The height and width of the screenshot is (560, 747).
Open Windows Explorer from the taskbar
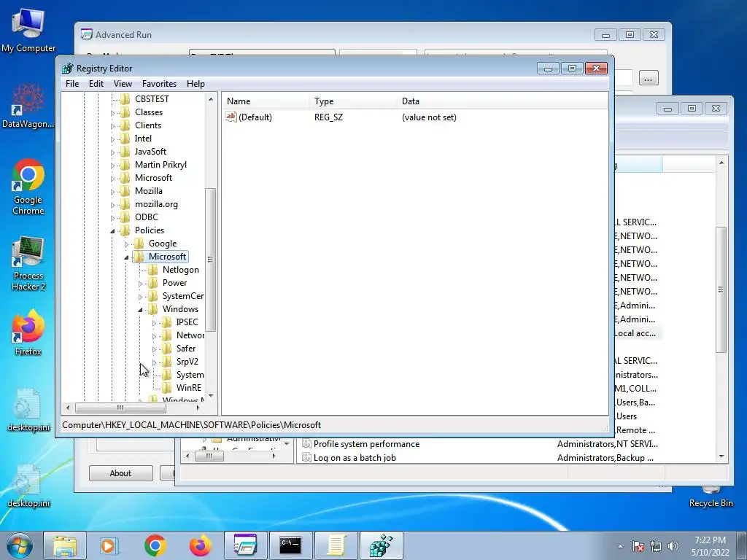point(65,545)
